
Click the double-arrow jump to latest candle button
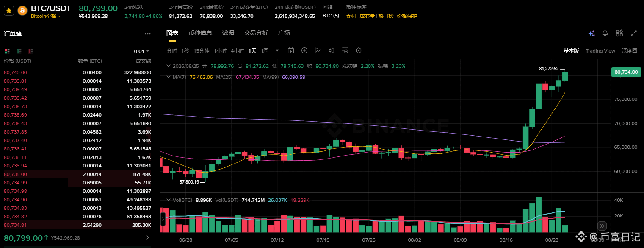(602, 226)
